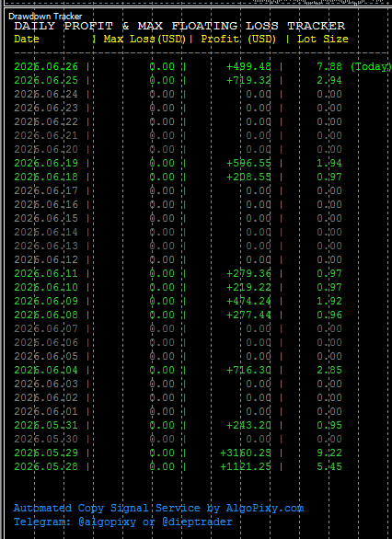
Task: Click the +596.55 profit value
Action: 249,163
